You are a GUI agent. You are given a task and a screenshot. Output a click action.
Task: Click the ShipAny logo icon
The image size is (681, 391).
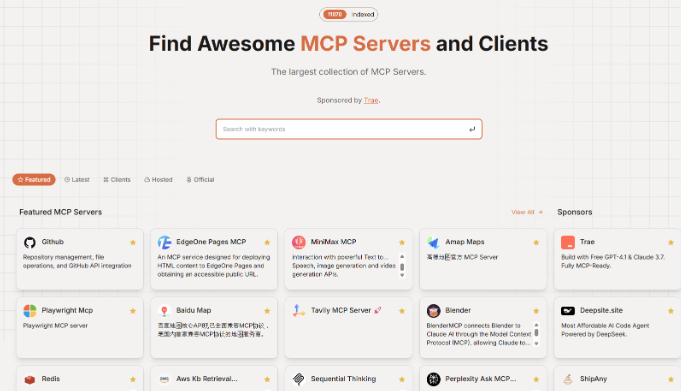tap(568, 379)
